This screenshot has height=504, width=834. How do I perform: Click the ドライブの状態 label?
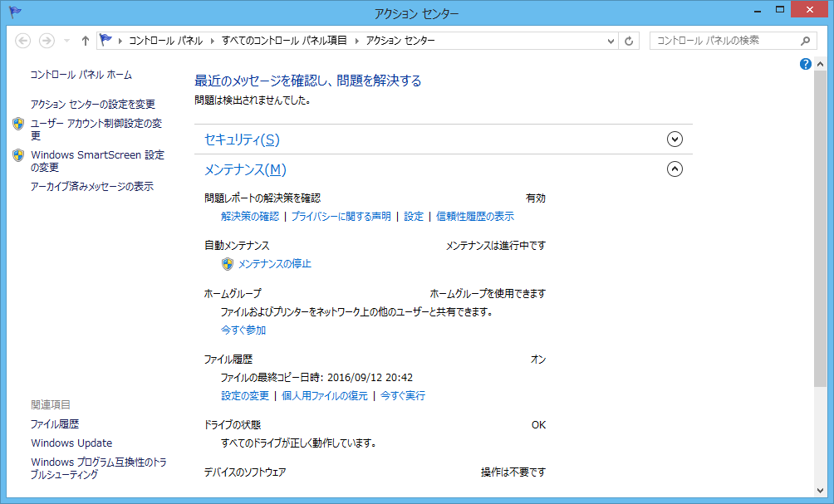(x=233, y=425)
